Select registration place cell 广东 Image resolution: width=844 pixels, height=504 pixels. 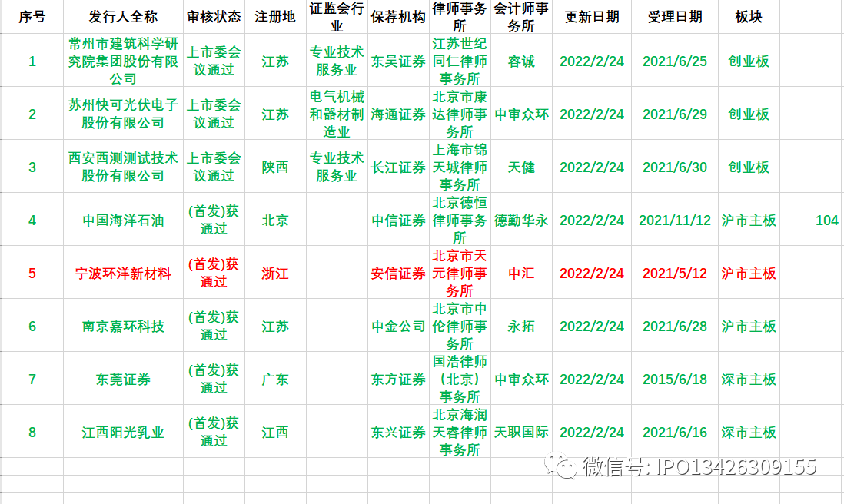point(275,379)
